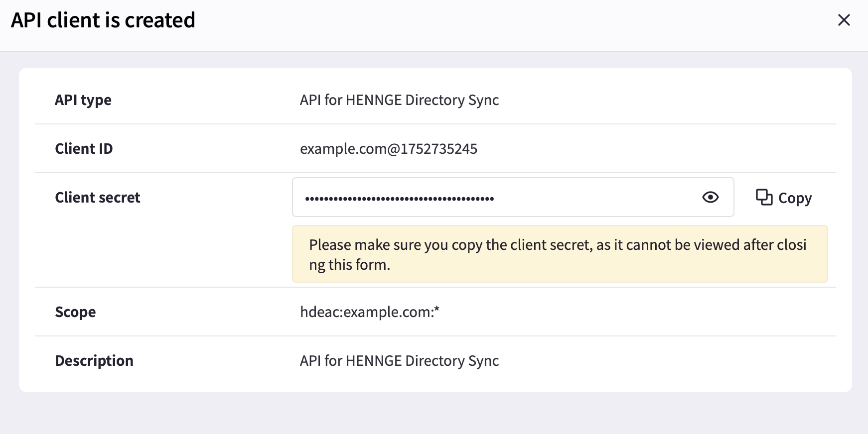This screenshot has width=868, height=434.
Task: Select the Client ID value example.com@1752735245
Action: click(x=389, y=149)
